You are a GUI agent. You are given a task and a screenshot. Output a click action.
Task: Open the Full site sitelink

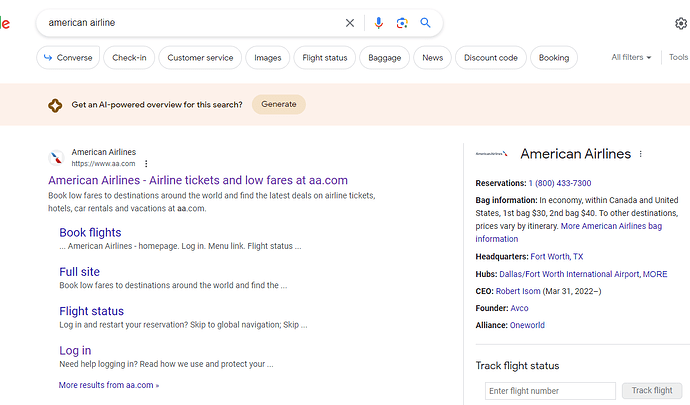[80, 272]
